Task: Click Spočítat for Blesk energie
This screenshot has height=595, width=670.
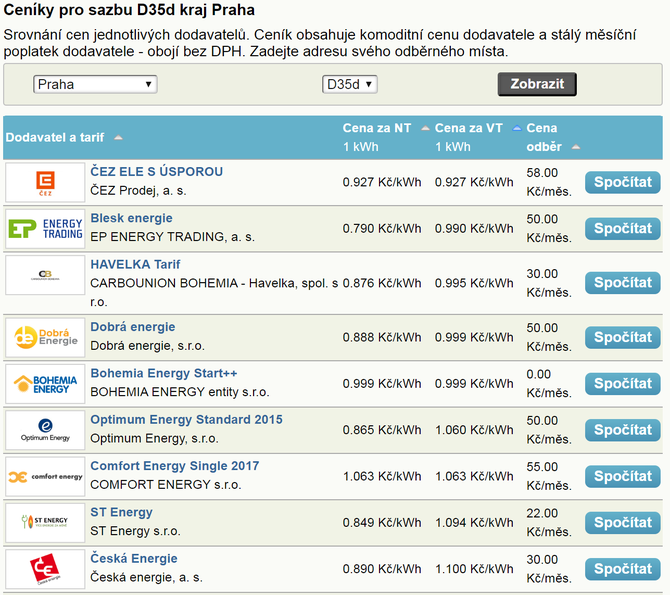Action: click(x=623, y=229)
